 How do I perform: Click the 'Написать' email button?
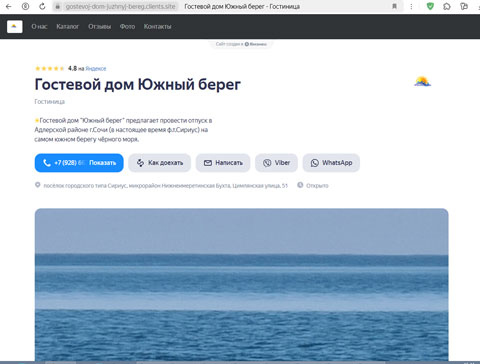point(223,163)
